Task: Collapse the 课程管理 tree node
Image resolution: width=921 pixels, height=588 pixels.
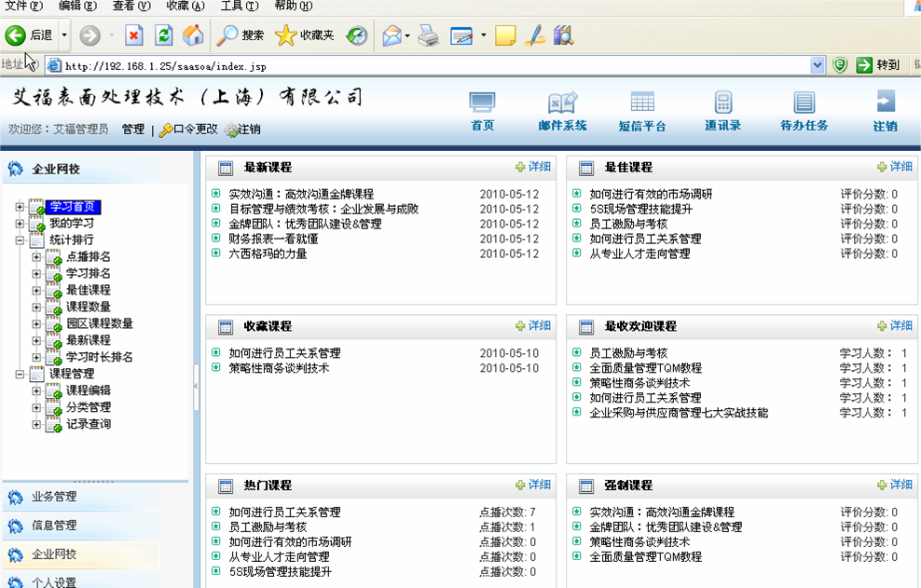Action: 20,375
